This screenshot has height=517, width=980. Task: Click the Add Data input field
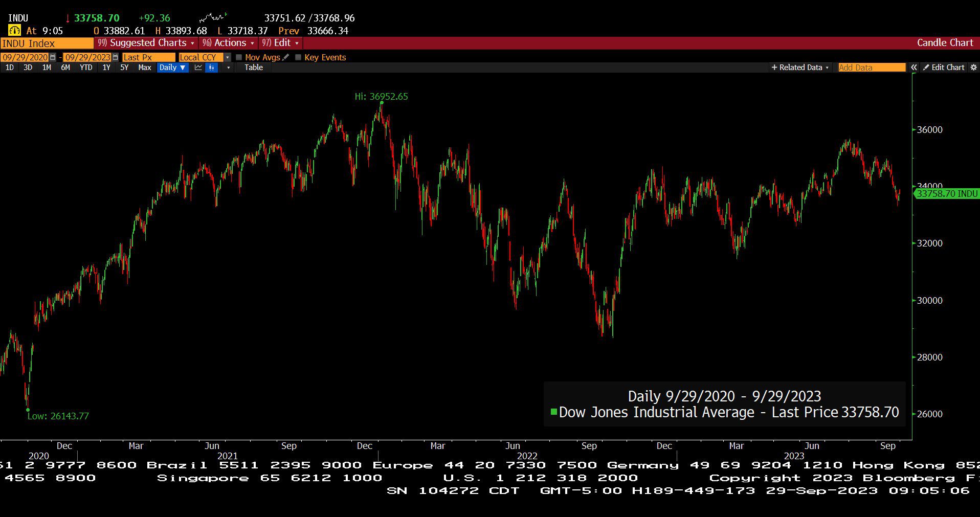(872, 68)
